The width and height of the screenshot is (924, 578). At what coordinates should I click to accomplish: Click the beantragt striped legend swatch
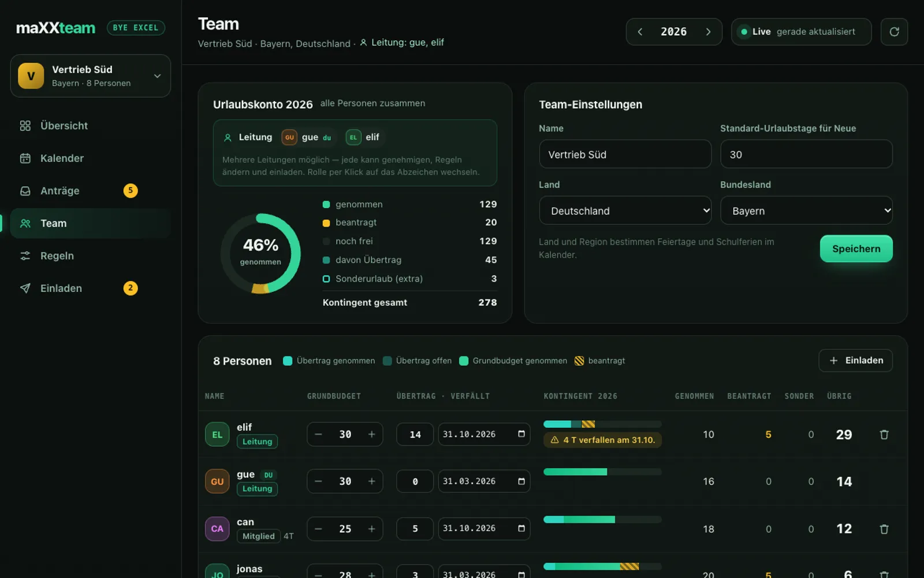pos(579,361)
